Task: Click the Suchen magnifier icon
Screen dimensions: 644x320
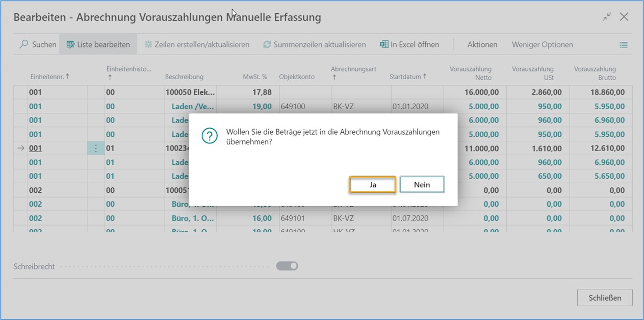Action: click(x=23, y=44)
